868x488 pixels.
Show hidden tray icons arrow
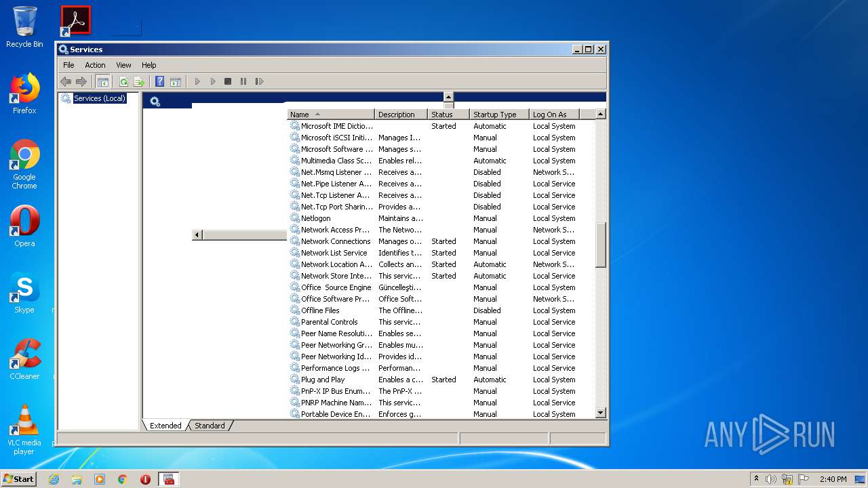coord(756,479)
